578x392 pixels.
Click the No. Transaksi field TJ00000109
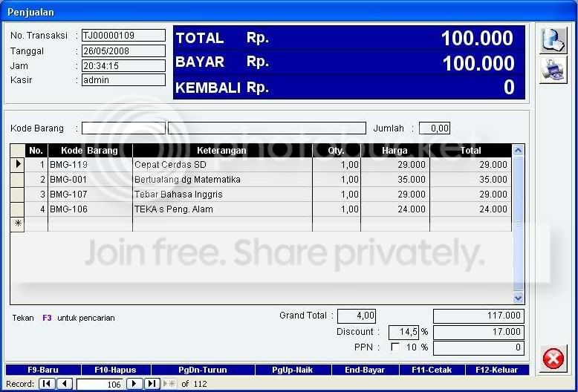click(123, 36)
